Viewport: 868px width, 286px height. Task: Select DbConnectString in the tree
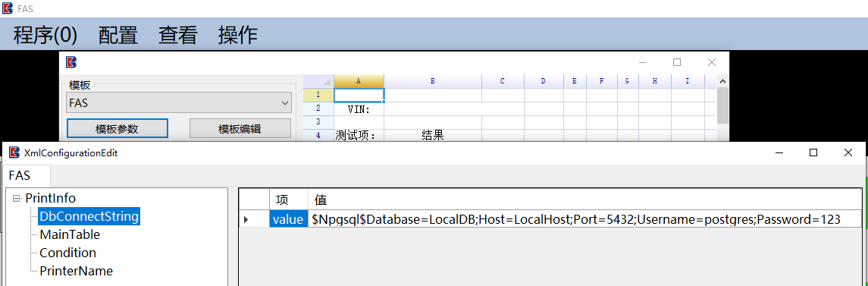89,216
